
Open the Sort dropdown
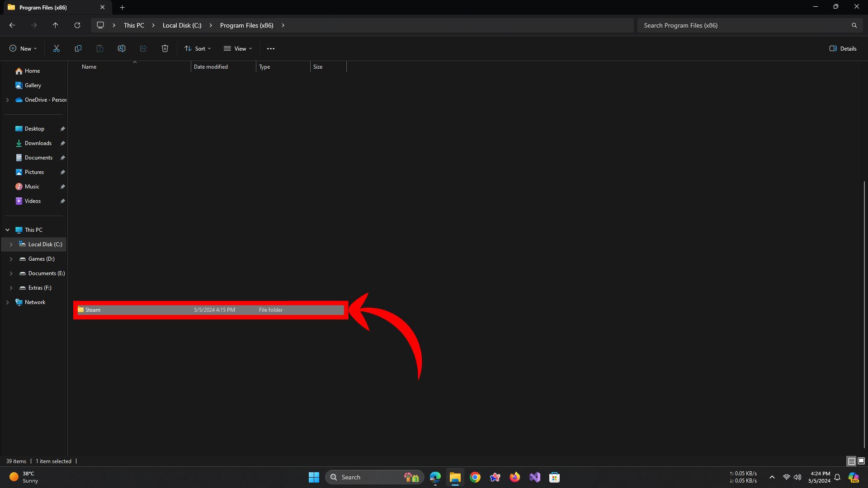(x=198, y=48)
